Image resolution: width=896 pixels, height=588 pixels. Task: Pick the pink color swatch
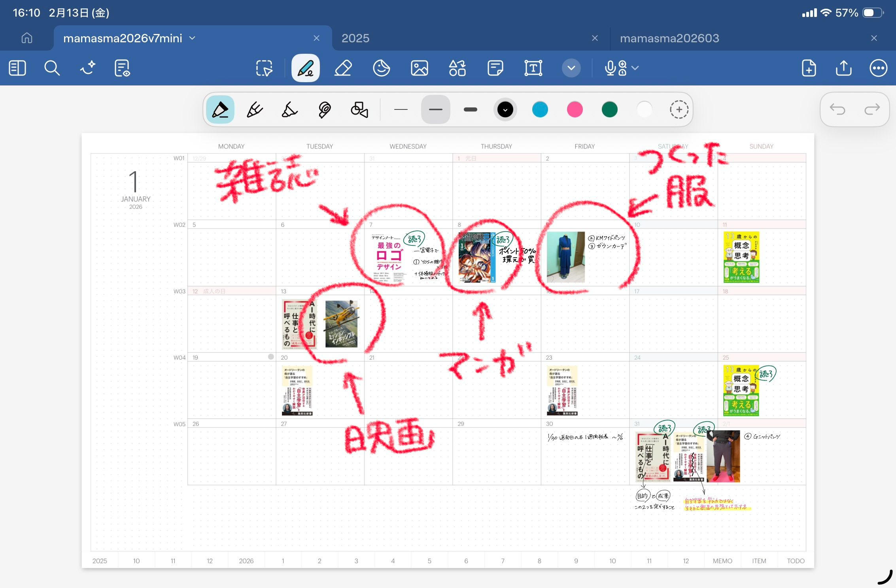coord(574,109)
